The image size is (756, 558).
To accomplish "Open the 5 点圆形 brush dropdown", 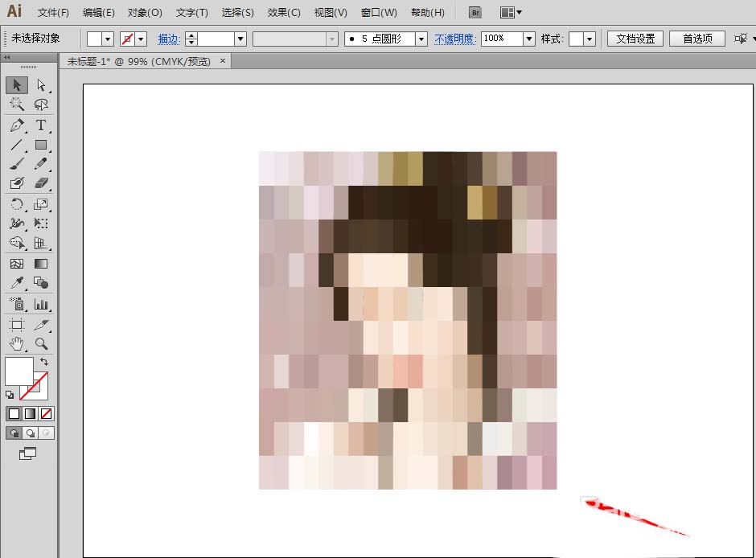I will pos(421,39).
